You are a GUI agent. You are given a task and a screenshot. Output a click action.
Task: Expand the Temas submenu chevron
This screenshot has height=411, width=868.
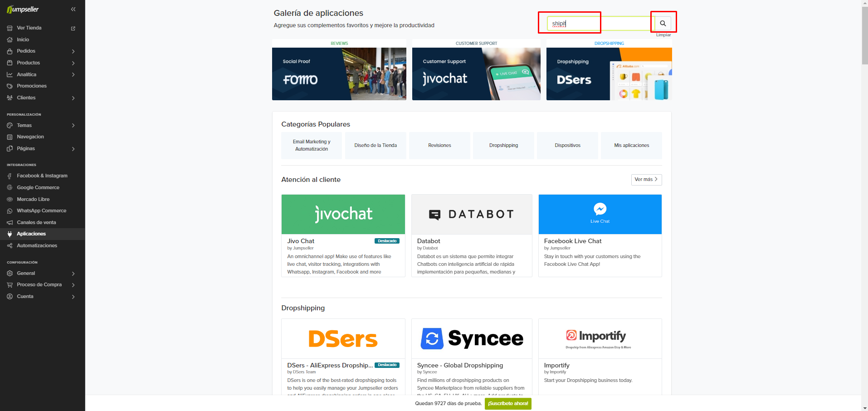pos(73,125)
